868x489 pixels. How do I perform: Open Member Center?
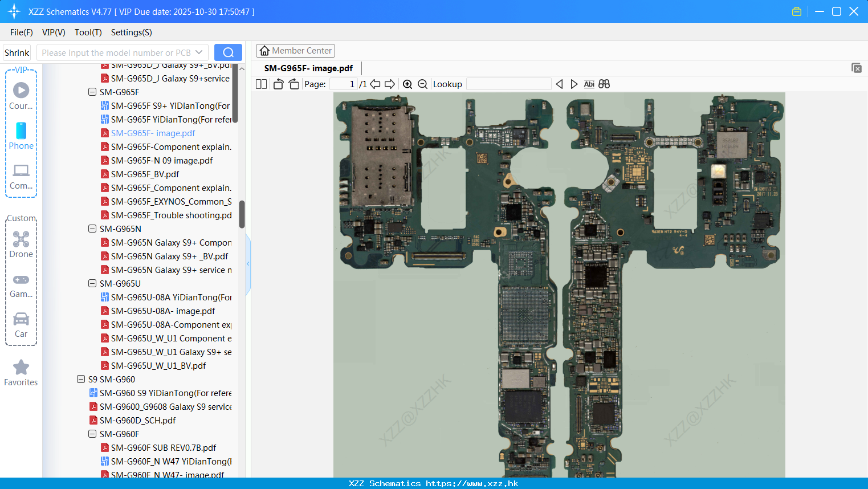click(295, 51)
